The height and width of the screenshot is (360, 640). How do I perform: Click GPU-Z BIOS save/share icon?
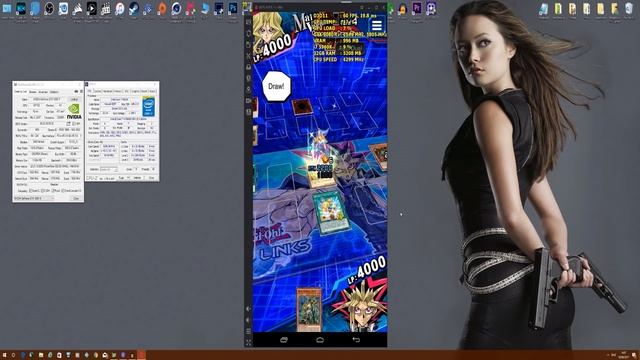tap(69, 124)
